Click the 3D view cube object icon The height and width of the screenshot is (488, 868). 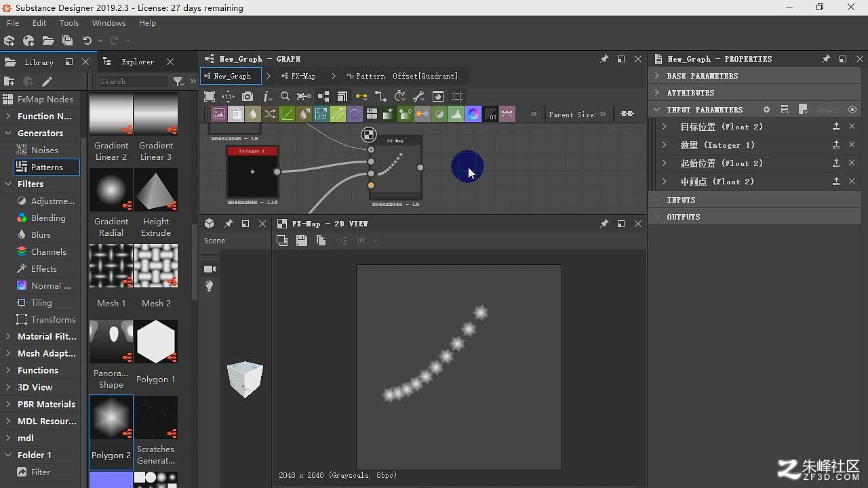pos(210,223)
